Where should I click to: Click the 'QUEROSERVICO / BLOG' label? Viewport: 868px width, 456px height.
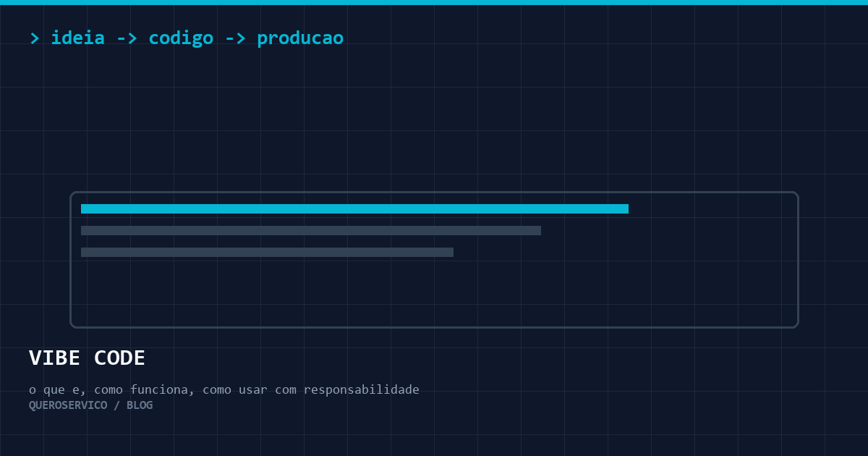(x=90, y=405)
